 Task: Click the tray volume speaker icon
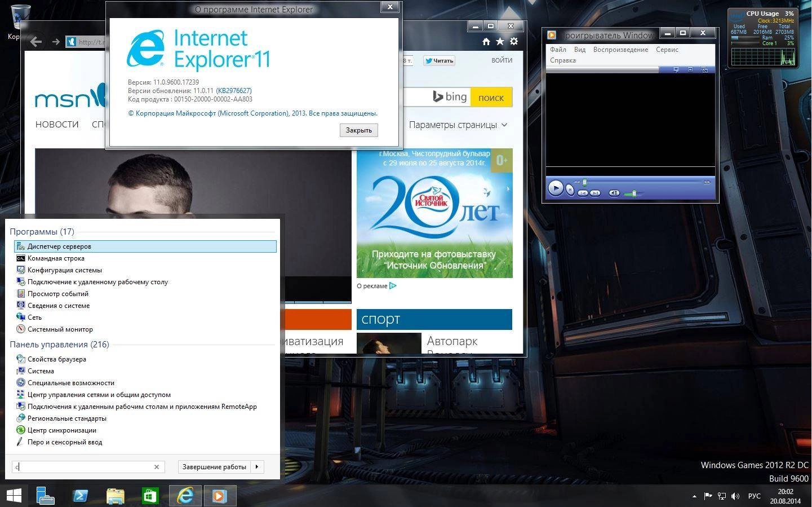(x=735, y=496)
